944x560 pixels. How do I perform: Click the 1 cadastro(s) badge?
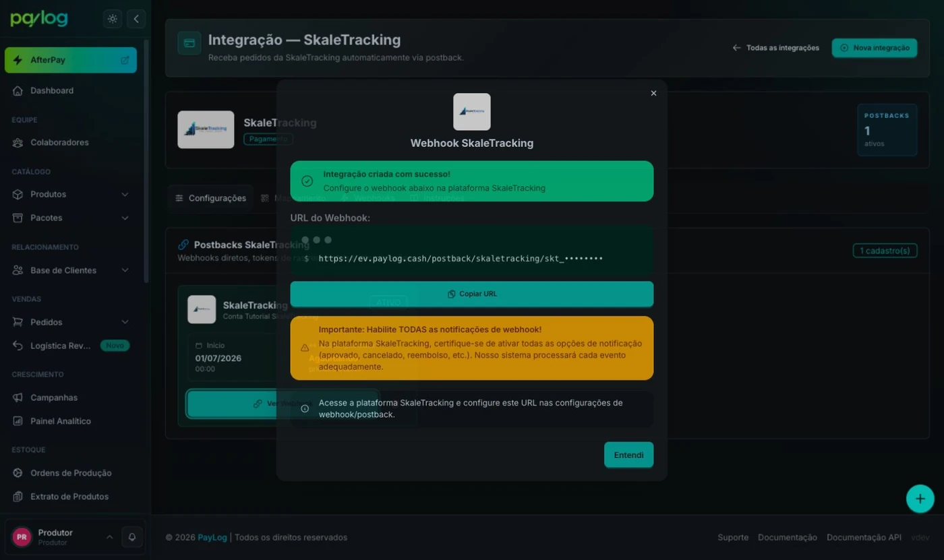click(x=885, y=251)
